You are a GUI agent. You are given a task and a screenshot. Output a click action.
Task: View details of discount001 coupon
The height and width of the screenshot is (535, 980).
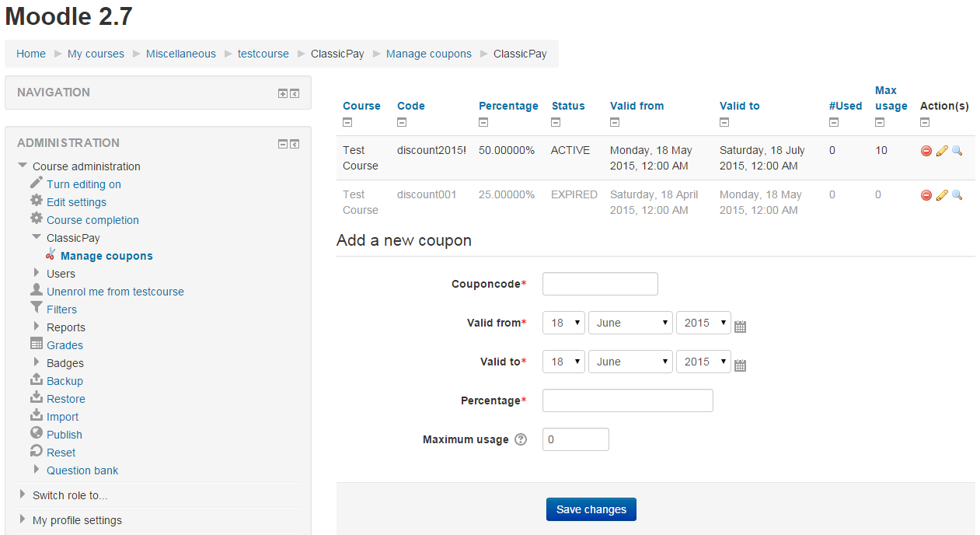pos(957,195)
